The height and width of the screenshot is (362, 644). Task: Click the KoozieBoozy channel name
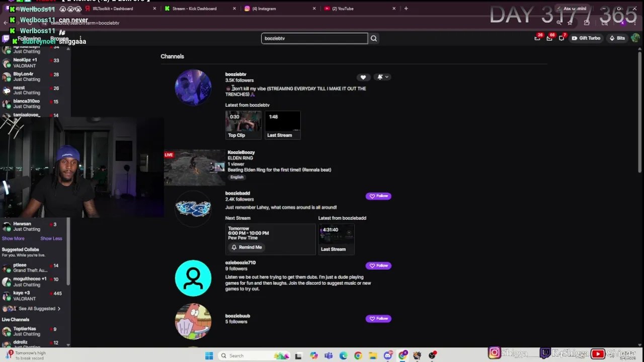pyautogui.click(x=241, y=152)
